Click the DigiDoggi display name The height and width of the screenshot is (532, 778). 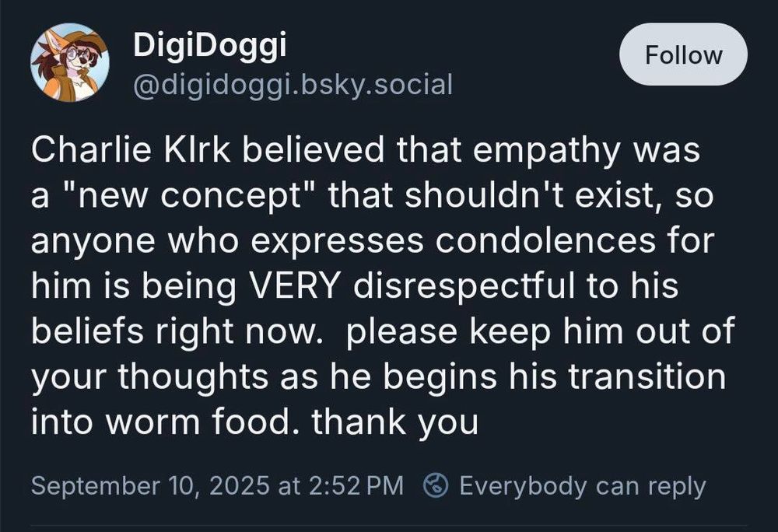point(210,46)
